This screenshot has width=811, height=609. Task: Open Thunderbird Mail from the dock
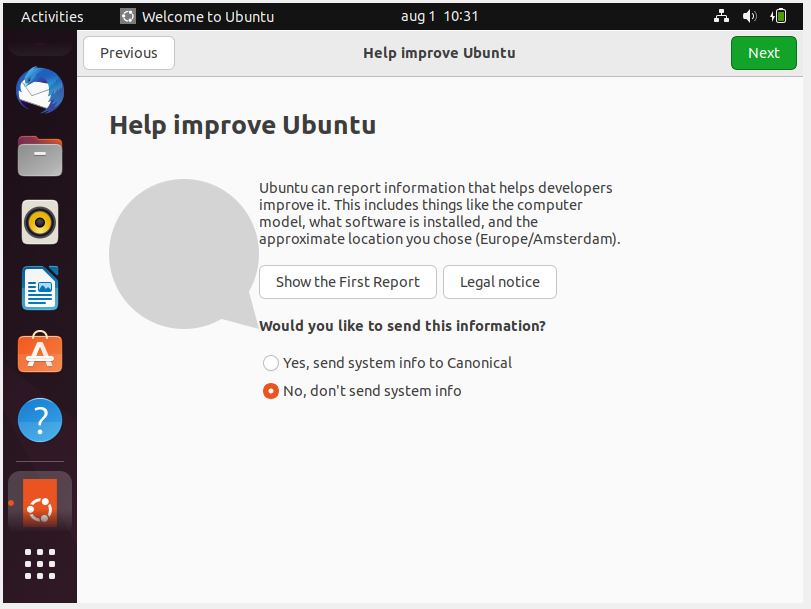point(40,90)
